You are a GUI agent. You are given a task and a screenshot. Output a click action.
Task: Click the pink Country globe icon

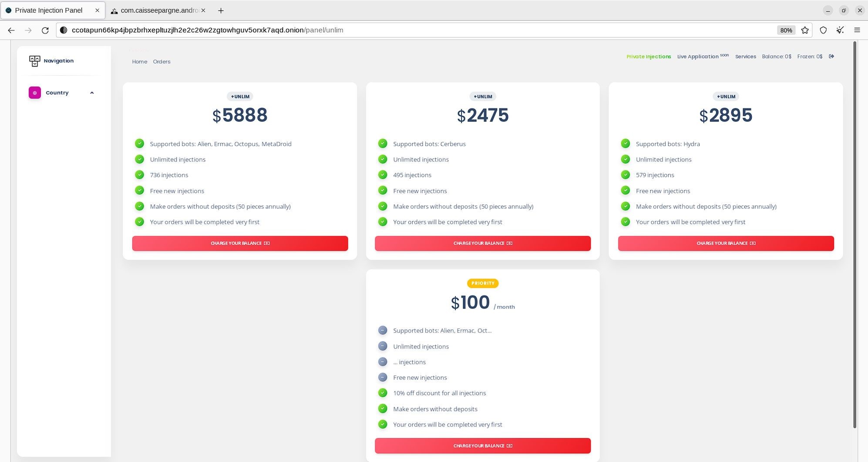[35, 93]
